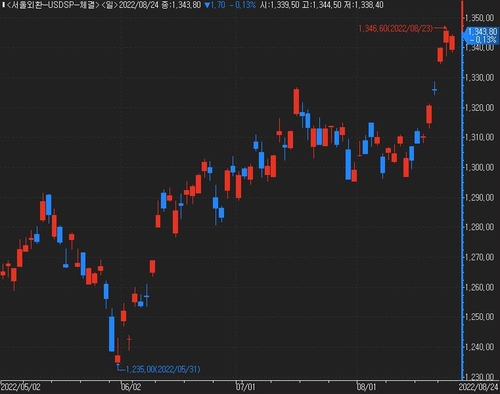The width and height of the screenshot is (500, 394).
Task: Click the lowest red candle above the 1,235.00 label
Action: [x=118, y=359]
